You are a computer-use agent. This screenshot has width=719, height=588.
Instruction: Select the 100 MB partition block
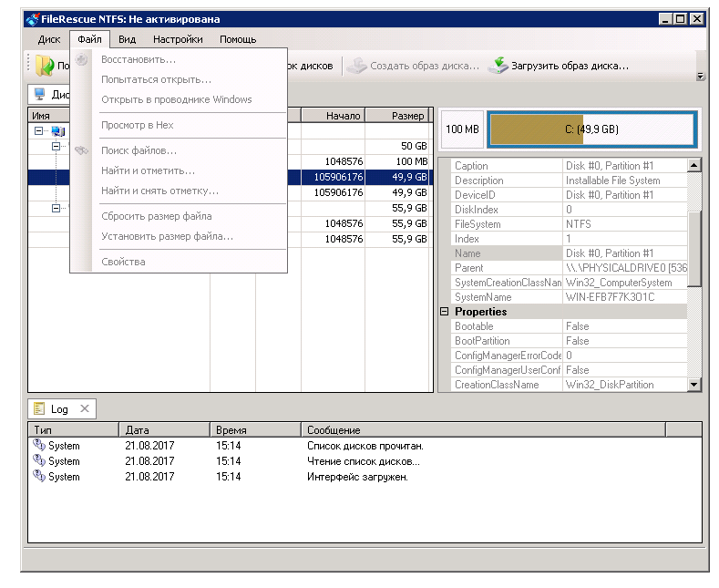[x=462, y=129]
